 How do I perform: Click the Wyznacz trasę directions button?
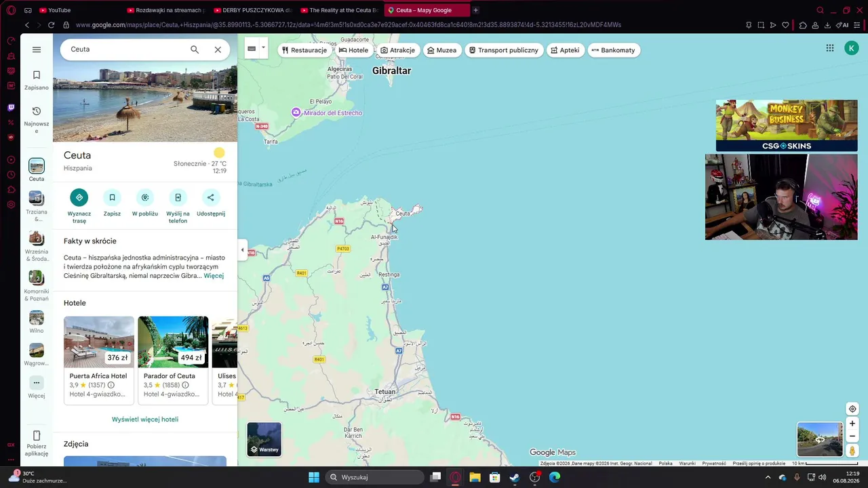point(79,197)
